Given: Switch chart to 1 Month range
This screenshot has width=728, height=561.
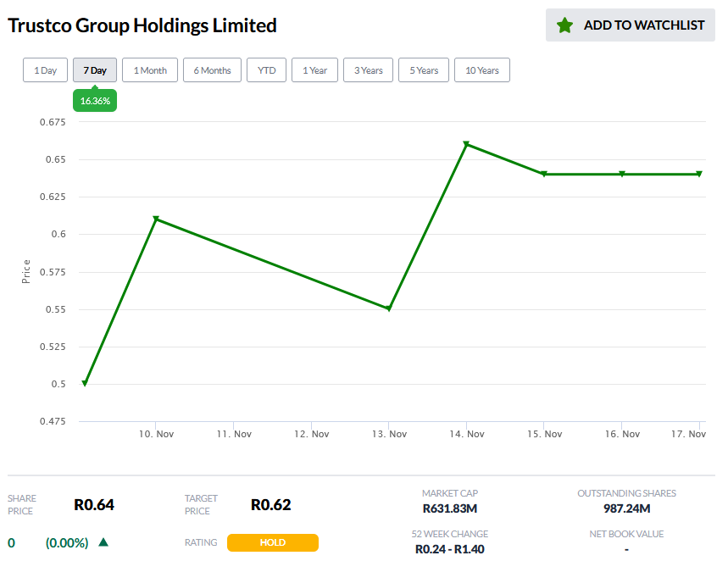Looking at the screenshot, I should pos(150,70).
